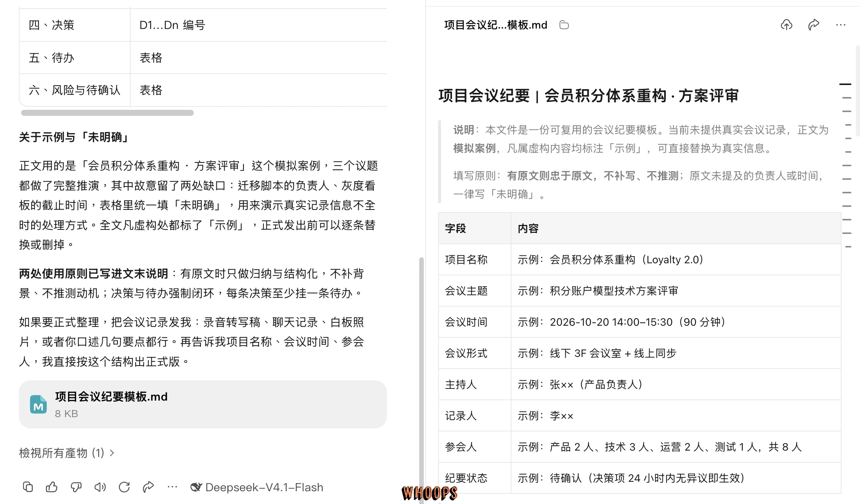Play the response aloud with the speaker icon
The image size is (860, 504).
coord(100,487)
